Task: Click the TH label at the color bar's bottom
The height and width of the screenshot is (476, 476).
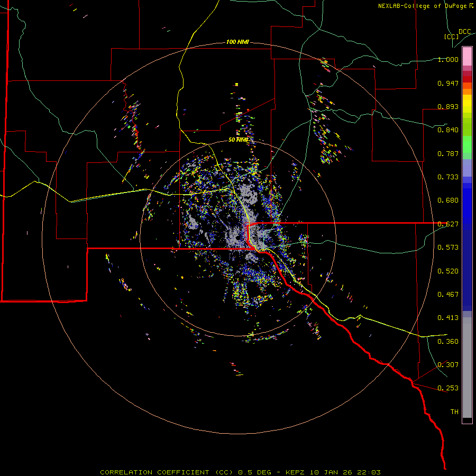Action: [454, 412]
